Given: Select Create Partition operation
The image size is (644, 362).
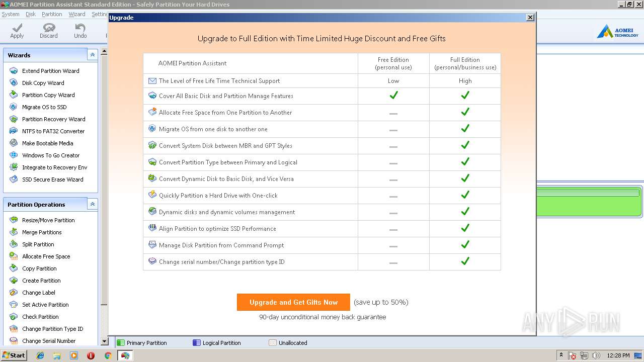Looking at the screenshot, I should point(41,281).
